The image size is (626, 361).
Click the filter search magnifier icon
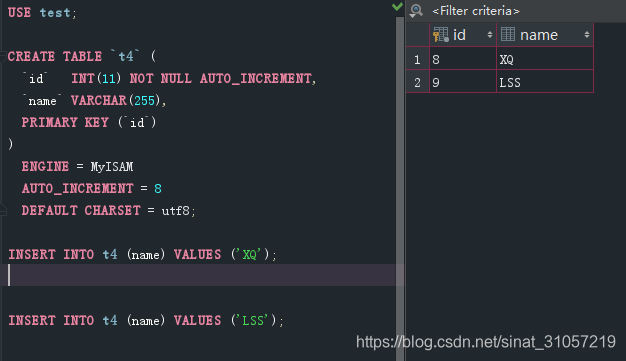(416, 10)
